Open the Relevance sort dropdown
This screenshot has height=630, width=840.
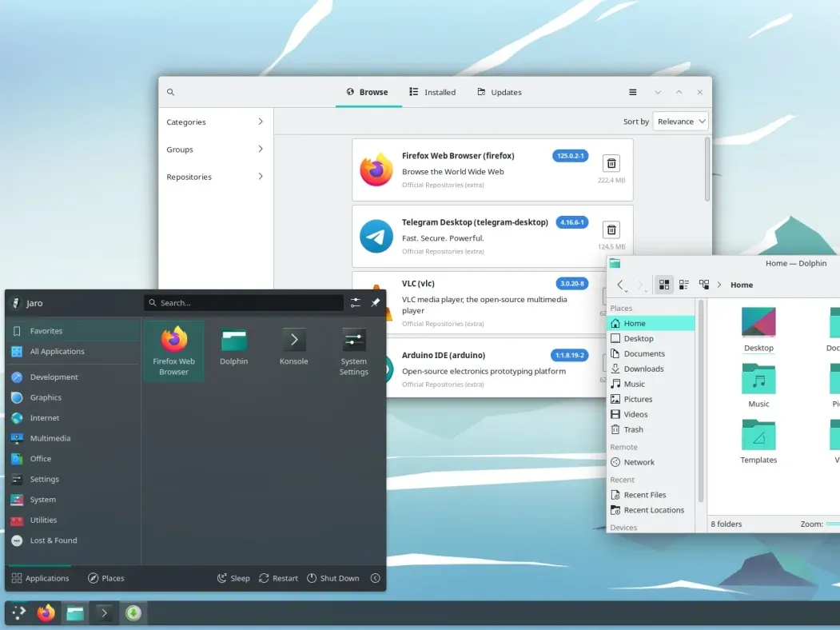[680, 121]
